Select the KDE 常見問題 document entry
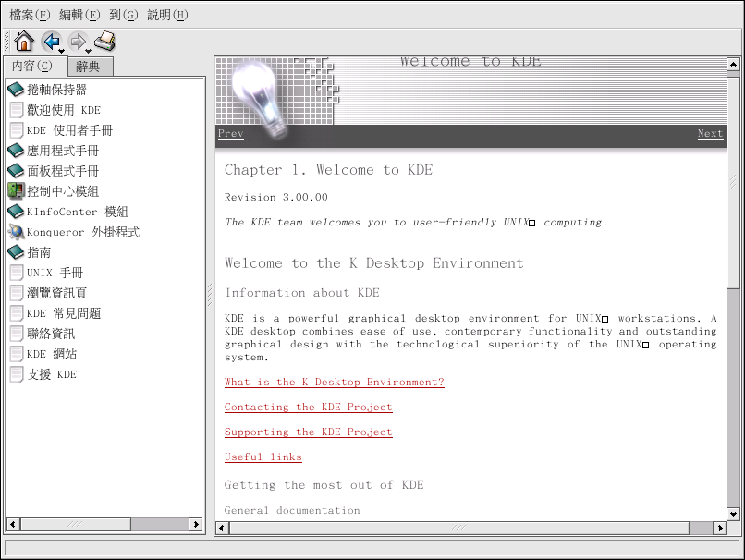Screen dimensions: 745x560 pyautogui.click(x=64, y=313)
